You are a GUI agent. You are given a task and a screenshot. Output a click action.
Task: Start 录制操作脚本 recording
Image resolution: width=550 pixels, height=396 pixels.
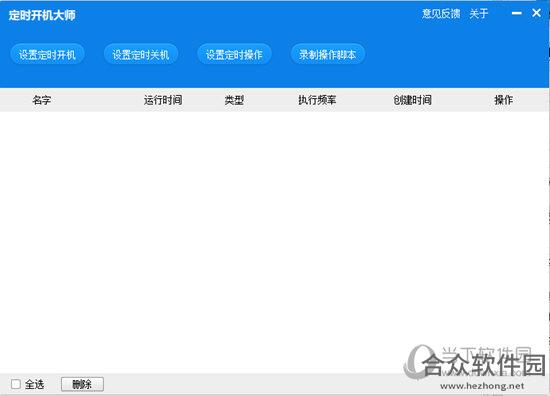tap(328, 54)
